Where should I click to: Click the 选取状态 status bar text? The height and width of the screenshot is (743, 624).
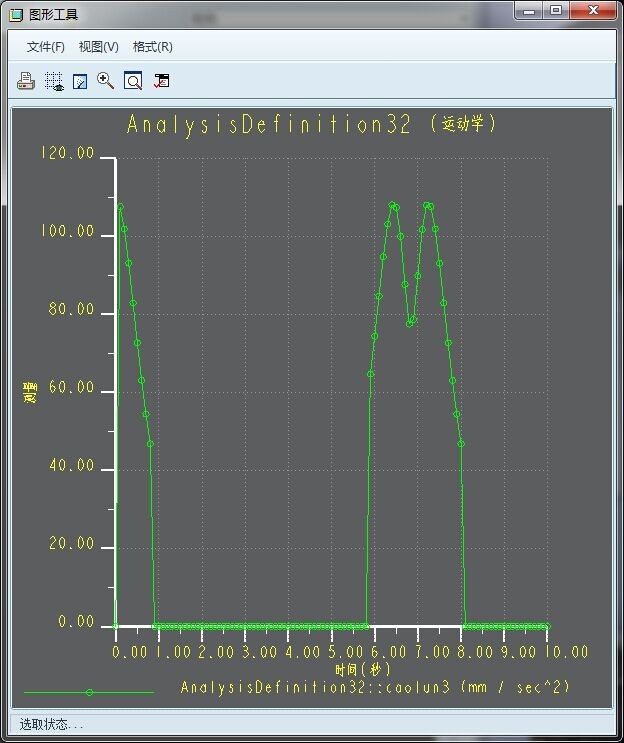coord(51,725)
